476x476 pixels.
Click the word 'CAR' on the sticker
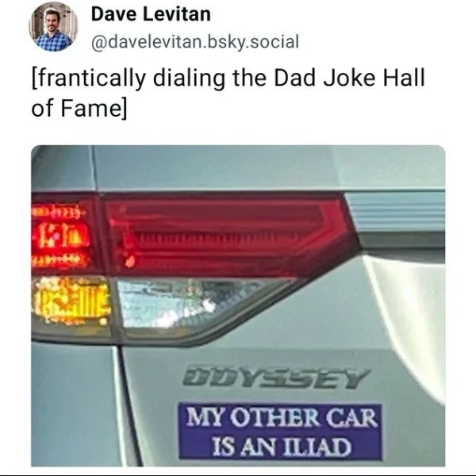pyautogui.click(x=351, y=418)
